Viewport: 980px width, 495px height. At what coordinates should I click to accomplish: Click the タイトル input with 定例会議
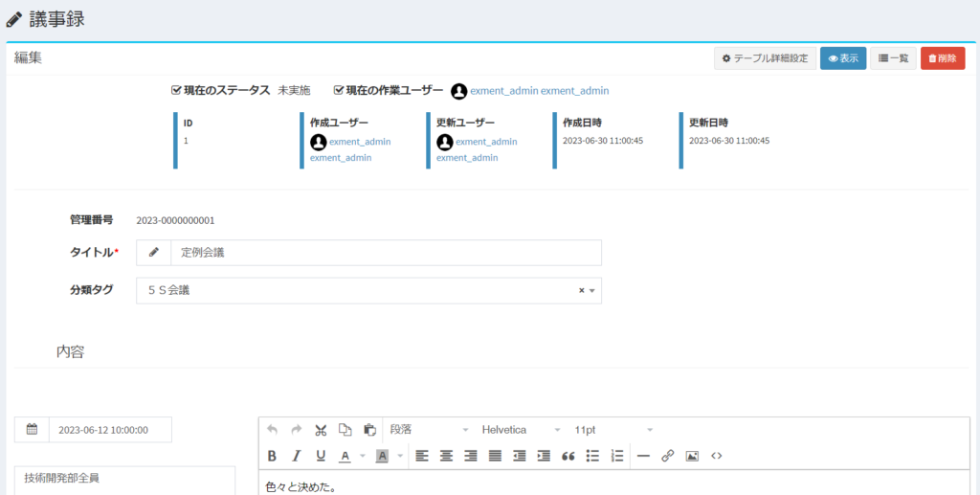pyautogui.click(x=387, y=253)
